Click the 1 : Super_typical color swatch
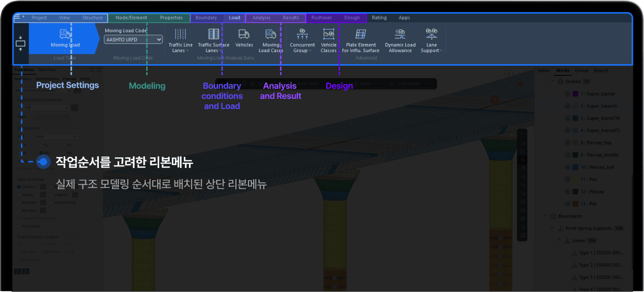This screenshot has width=644, height=292. coord(575,94)
